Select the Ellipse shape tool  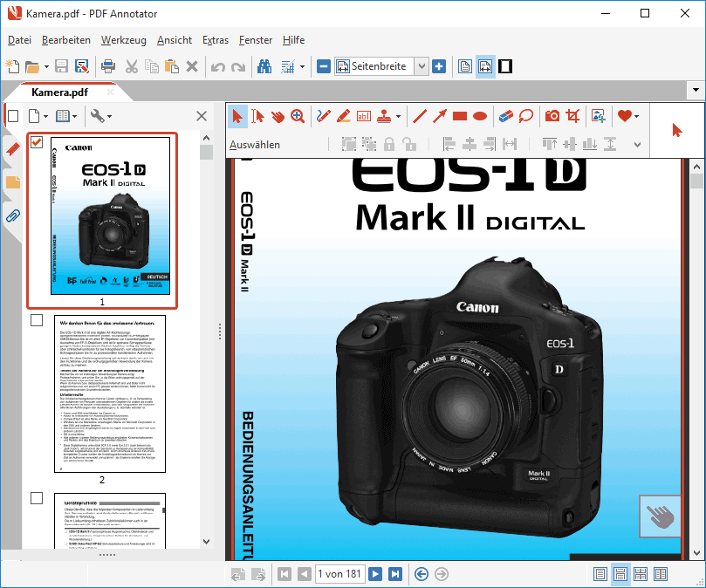480,116
